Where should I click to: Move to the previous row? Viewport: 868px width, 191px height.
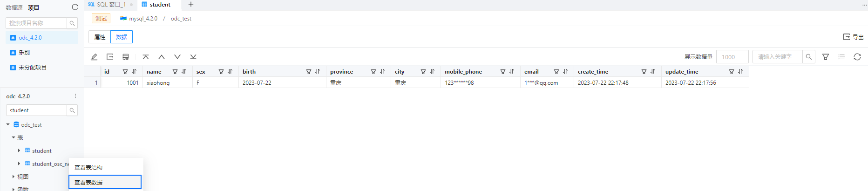point(162,57)
